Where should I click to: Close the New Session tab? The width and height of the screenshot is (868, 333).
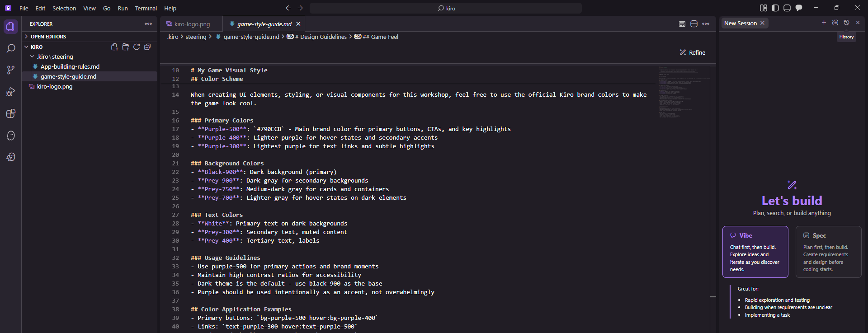[762, 23]
